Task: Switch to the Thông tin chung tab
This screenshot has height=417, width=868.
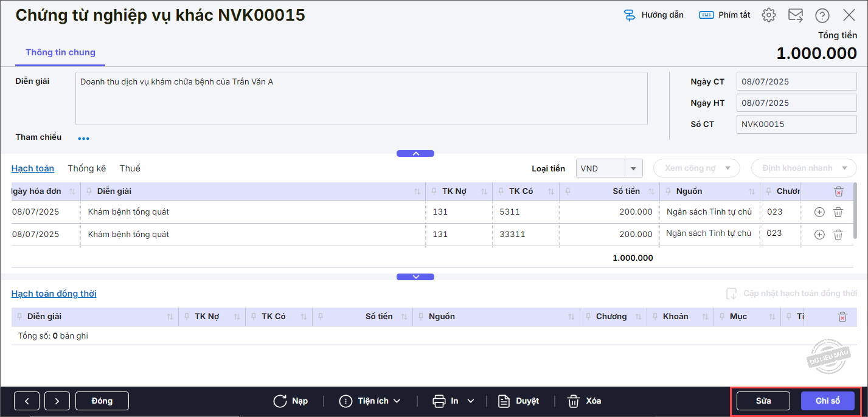Action: tap(60, 52)
